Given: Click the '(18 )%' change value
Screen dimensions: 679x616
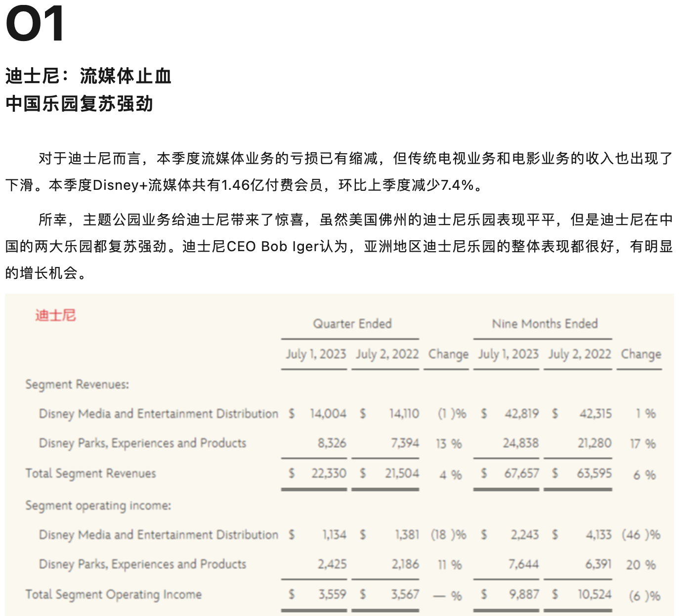Looking at the screenshot, I should click(449, 535).
